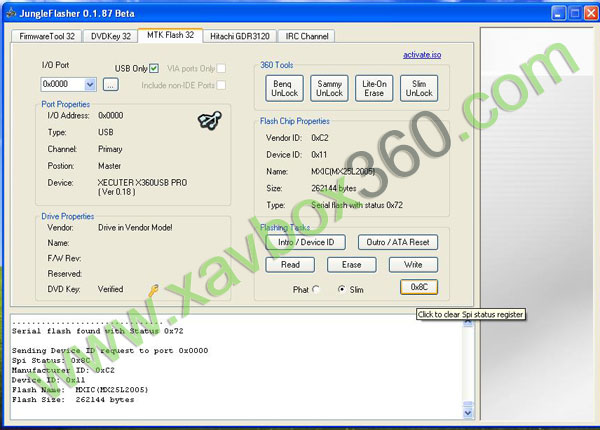Screen dimensions: 600x430
Task: Select the Slim radio button
Action: (x=341, y=289)
